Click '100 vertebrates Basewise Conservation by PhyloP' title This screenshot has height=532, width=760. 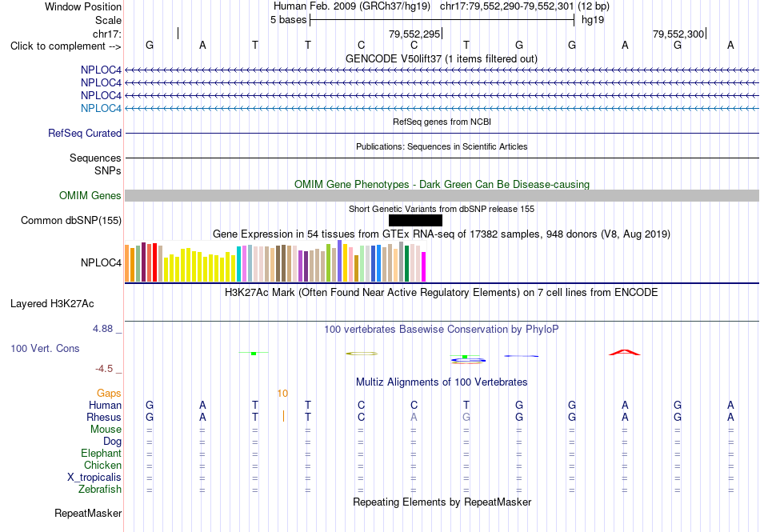(442, 330)
